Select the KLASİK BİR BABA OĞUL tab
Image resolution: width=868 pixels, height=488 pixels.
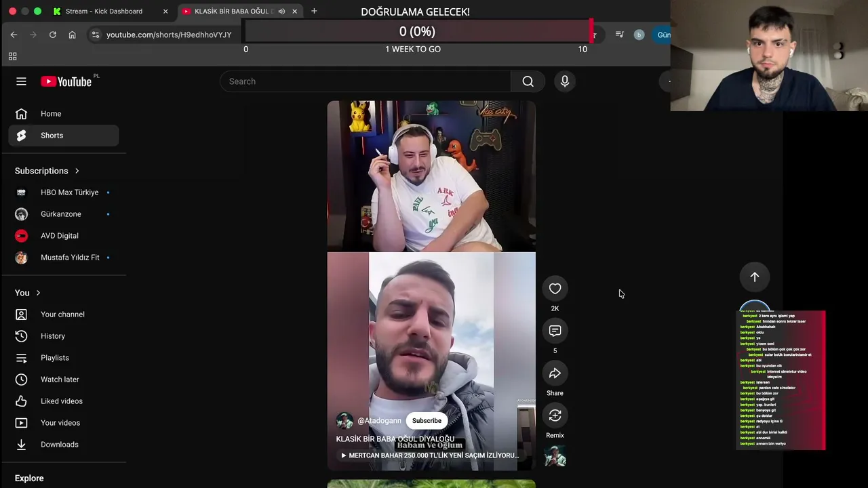point(240,12)
